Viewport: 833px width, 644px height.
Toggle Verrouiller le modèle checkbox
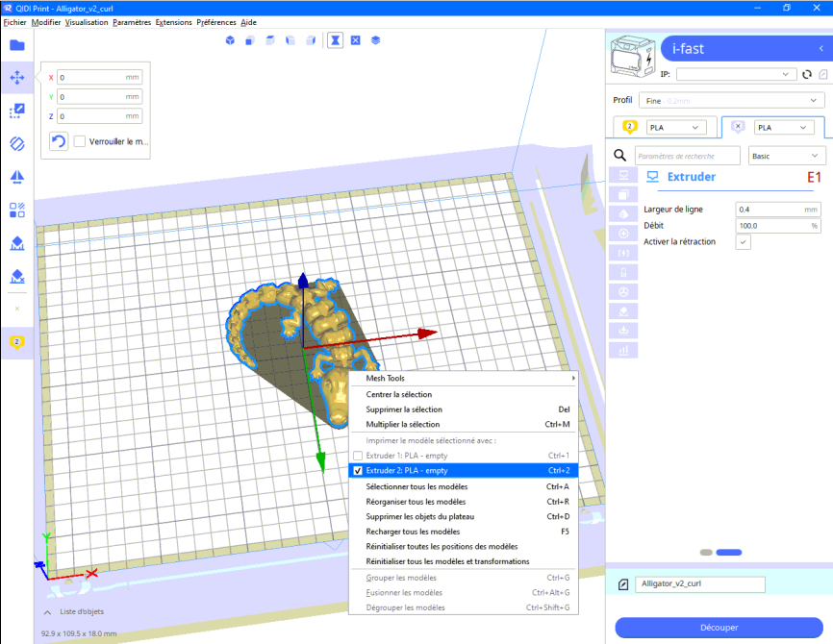(80, 141)
